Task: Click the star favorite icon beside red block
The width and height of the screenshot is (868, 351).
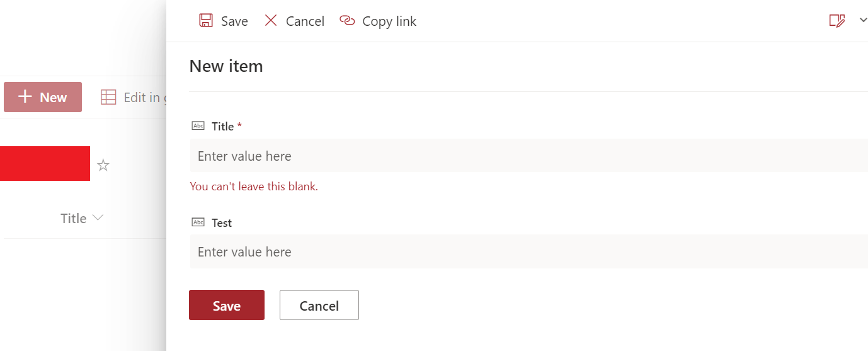Action: (103, 165)
